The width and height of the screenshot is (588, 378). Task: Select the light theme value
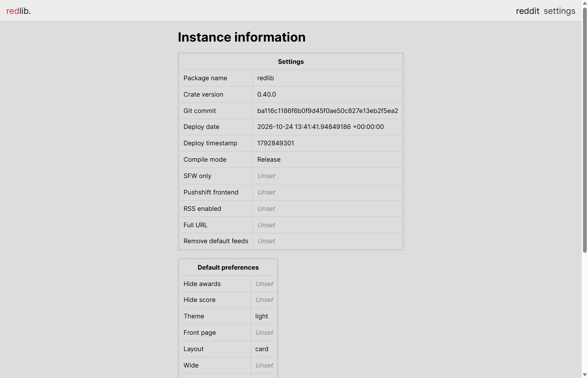pos(262,316)
